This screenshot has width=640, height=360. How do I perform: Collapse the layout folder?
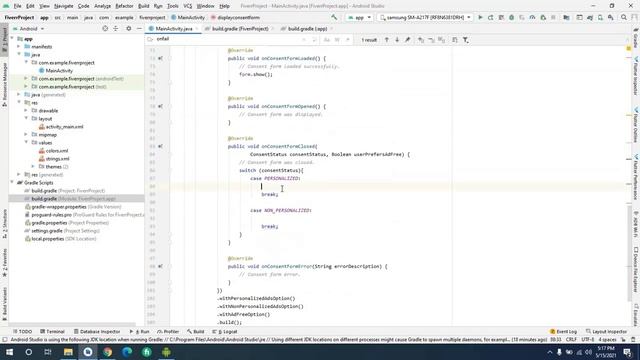pos(26,118)
